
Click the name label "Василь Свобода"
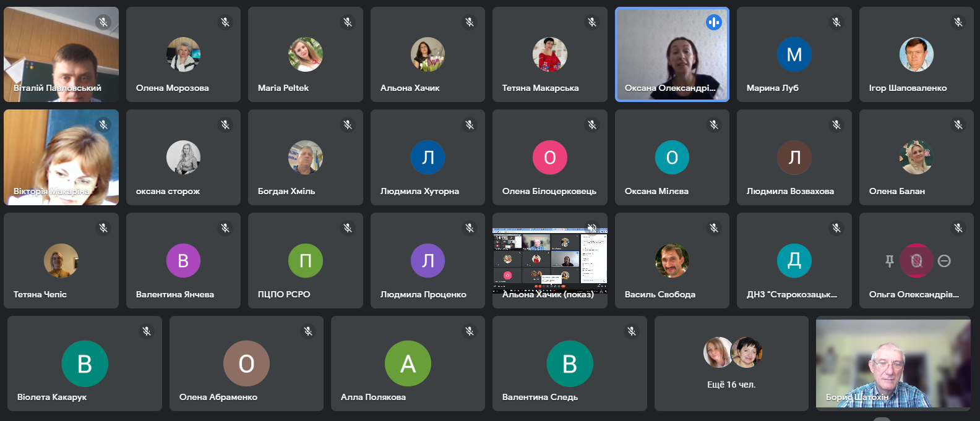[x=660, y=294]
